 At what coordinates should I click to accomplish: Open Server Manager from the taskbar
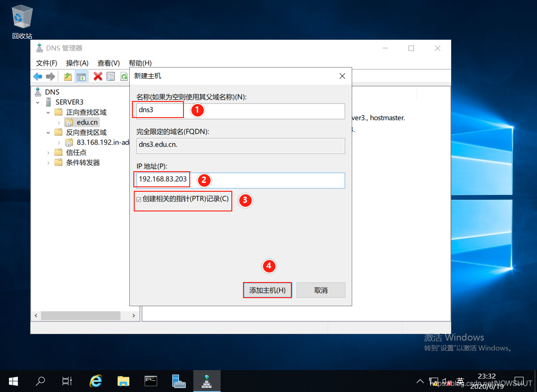[x=179, y=381]
